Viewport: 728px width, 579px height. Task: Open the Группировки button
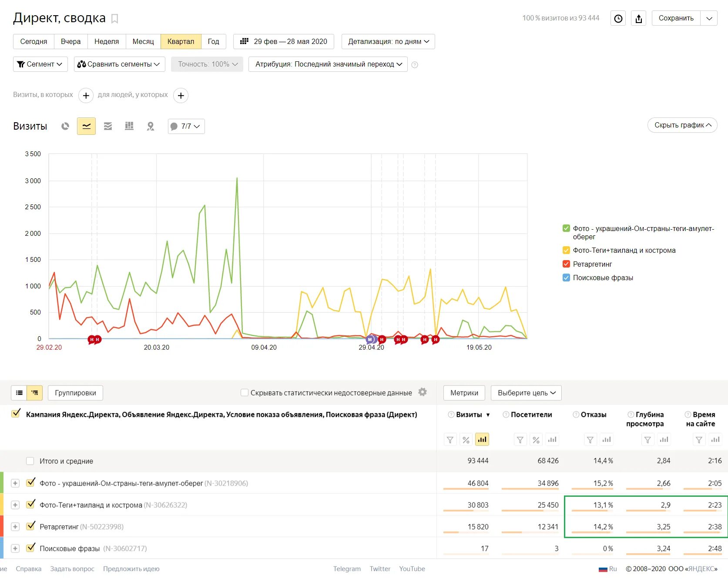click(x=75, y=393)
